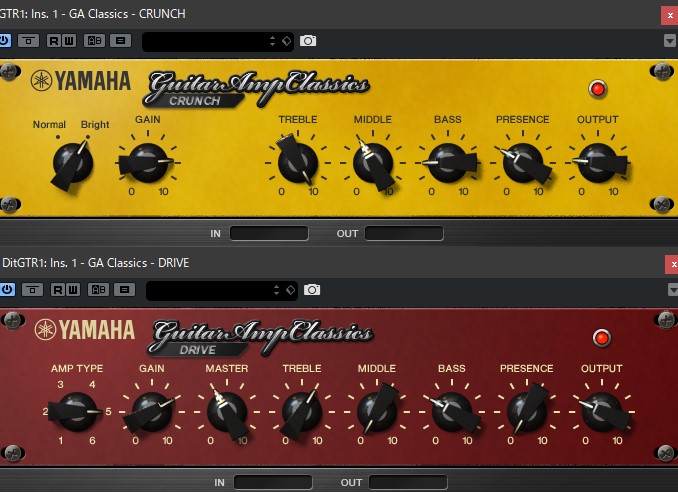Bypass the DRIVE plugin with power button
678x492 pixels.
point(7,290)
